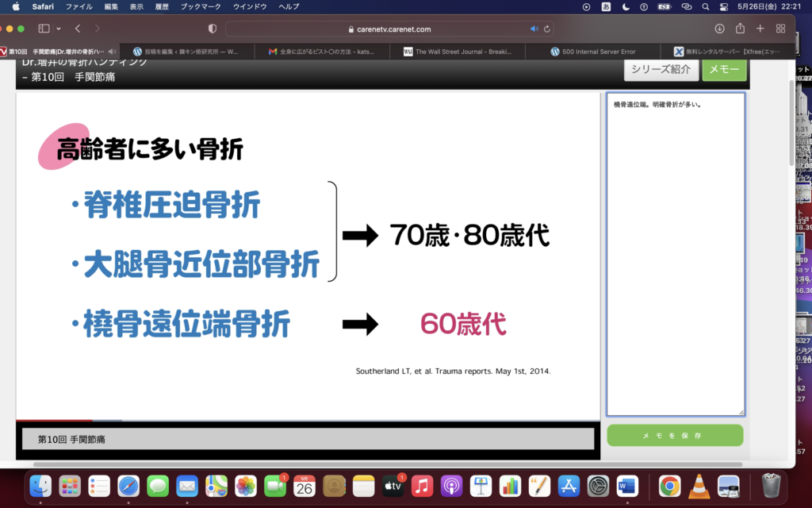Open the Downloads list in Safari toolbar

click(720, 28)
